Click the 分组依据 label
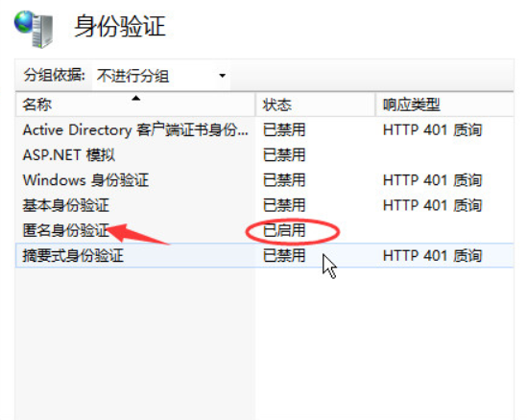This screenshot has width=527, height=420. 54,75
